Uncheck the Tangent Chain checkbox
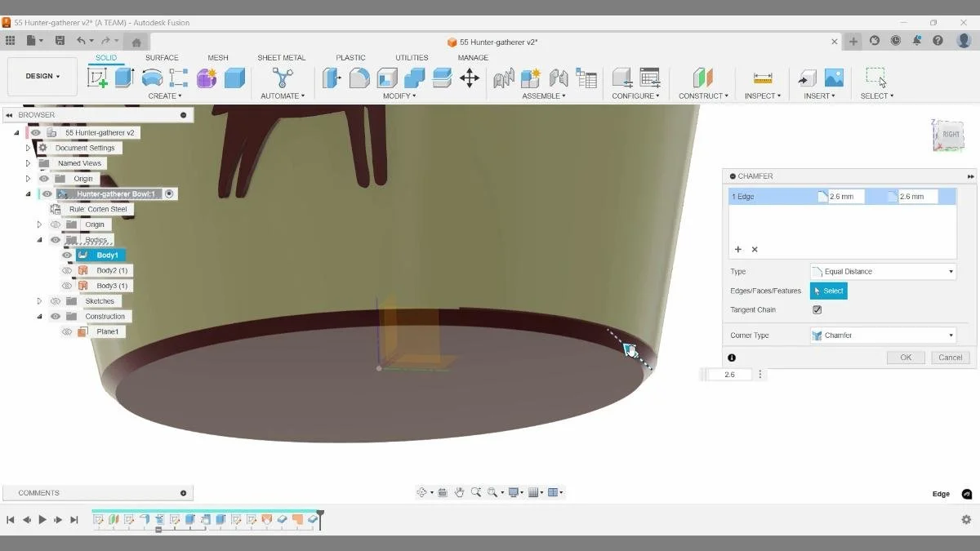This screenshot has height=551, width=980. tap(817, 309)
